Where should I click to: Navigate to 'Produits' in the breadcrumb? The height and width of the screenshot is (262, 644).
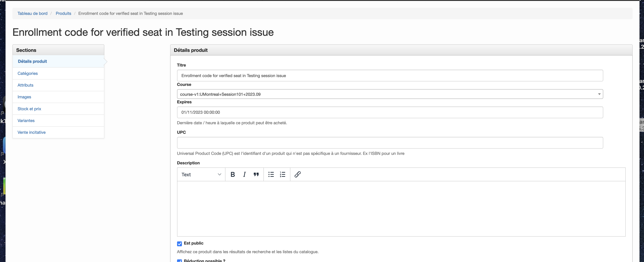pyautogui.click(x=63, y=13)
